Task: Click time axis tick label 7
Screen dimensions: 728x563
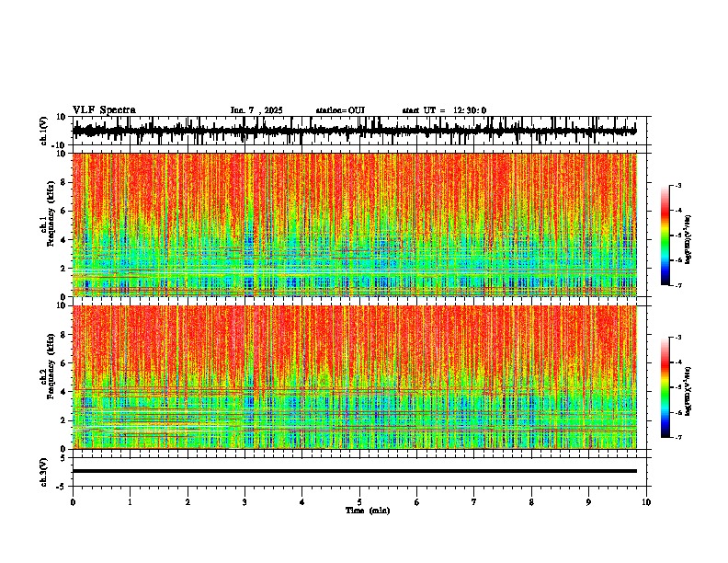Action: click(x=474, y=502)
